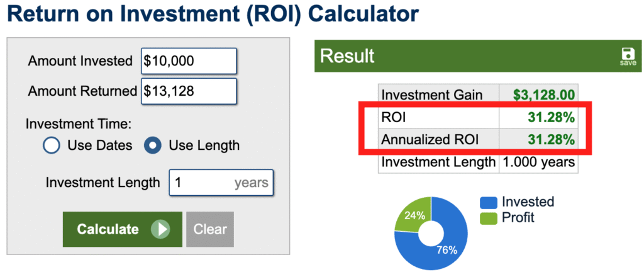644x279 pixels.
Task: Click the blue Invested legend swatch
Action: (488, 202)
